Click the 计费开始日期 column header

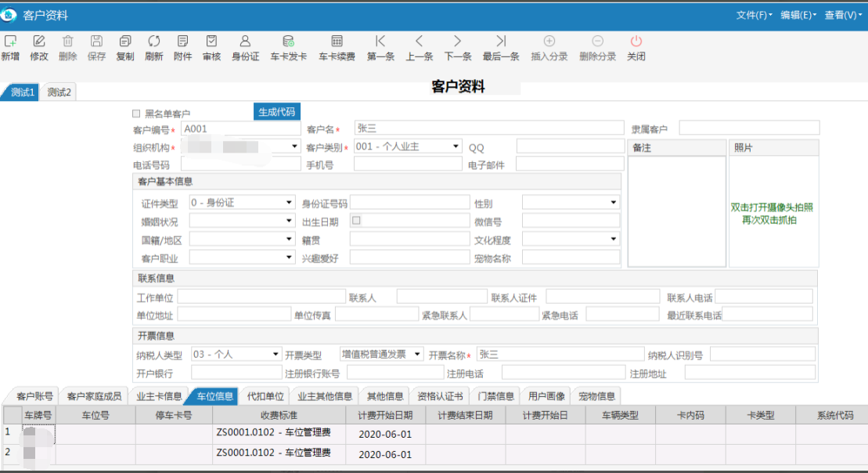pos(385,415)
